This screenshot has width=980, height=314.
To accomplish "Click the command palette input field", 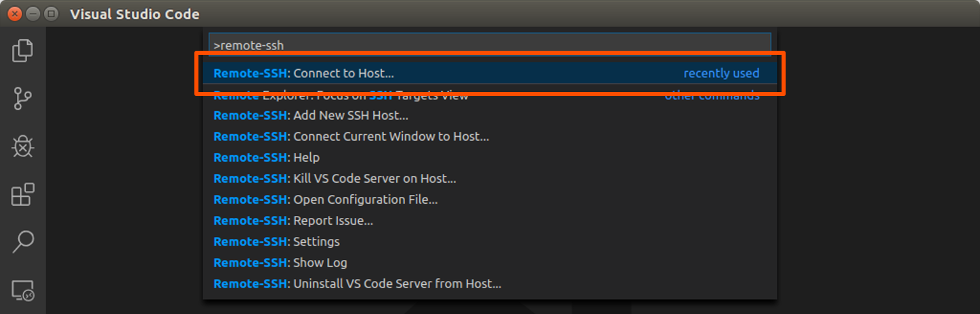I will (489, 45).
